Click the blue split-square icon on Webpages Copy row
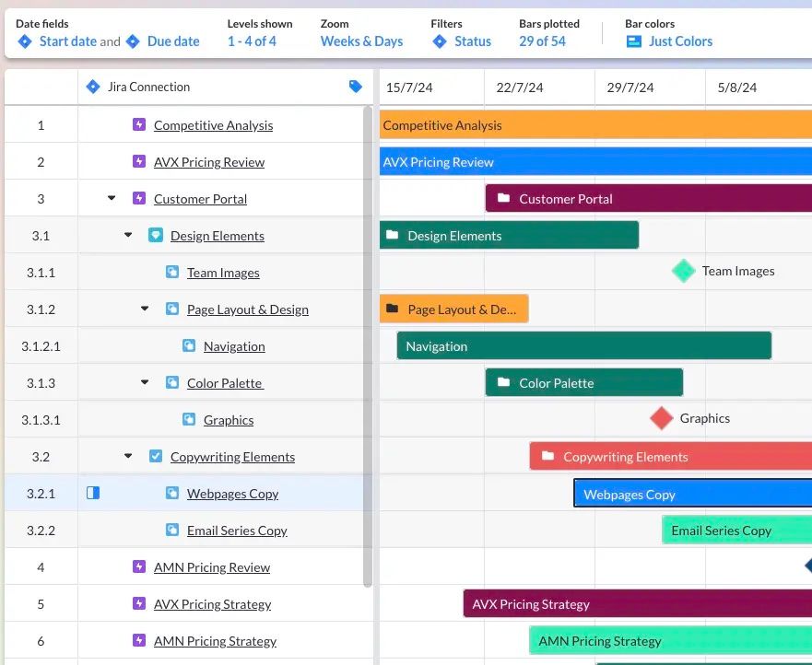 (x=92, y=493)
